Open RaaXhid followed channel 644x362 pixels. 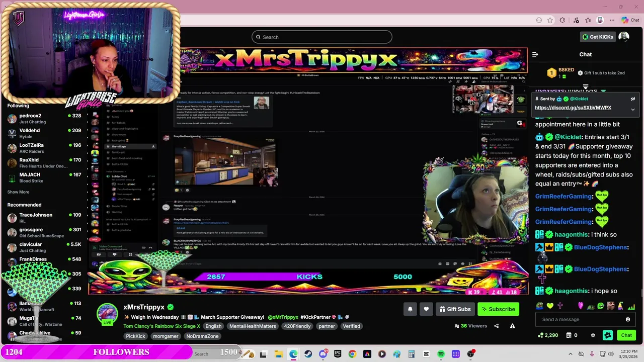tap(44, 163)
